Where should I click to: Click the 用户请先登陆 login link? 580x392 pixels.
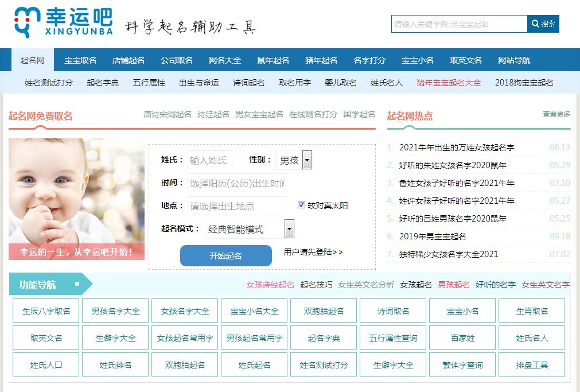point(313,252)
